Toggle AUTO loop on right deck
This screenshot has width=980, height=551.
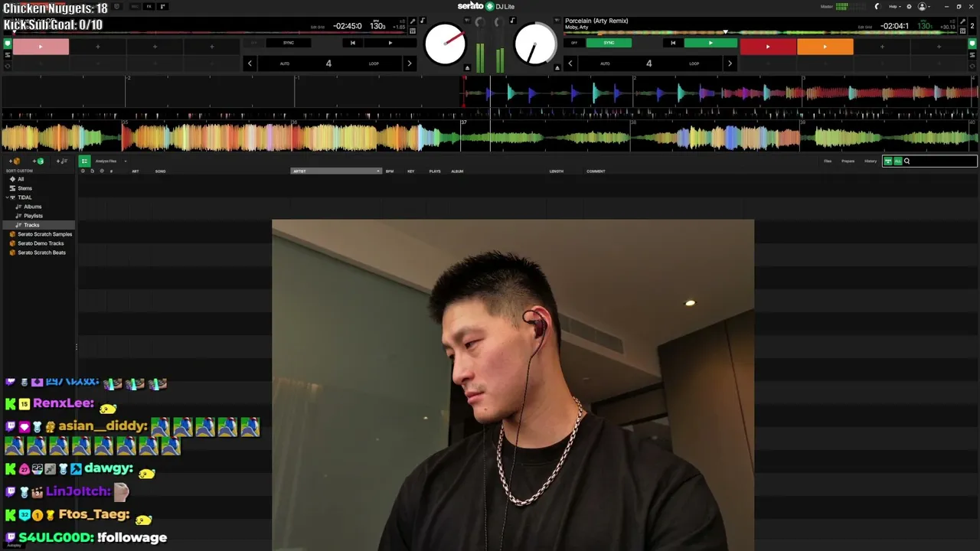click(605, 64)
